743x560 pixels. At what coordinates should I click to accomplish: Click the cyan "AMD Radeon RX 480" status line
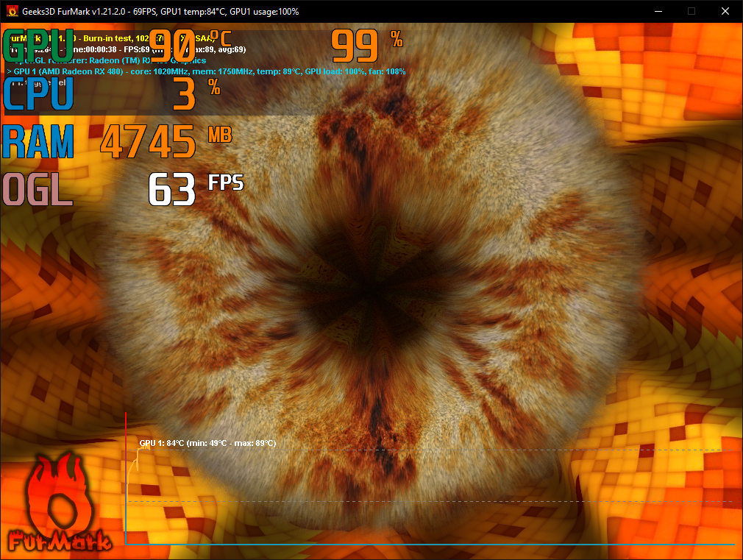pos(206,71)
